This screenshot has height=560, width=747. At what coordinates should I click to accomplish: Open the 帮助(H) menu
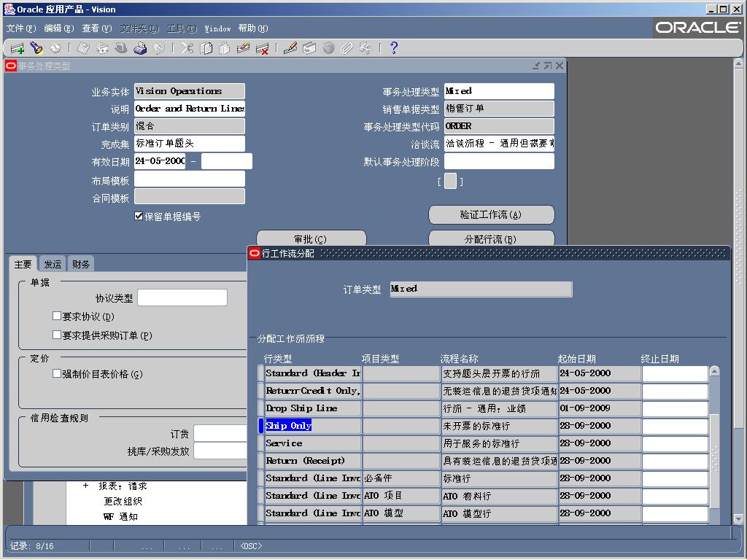[253, 28]
